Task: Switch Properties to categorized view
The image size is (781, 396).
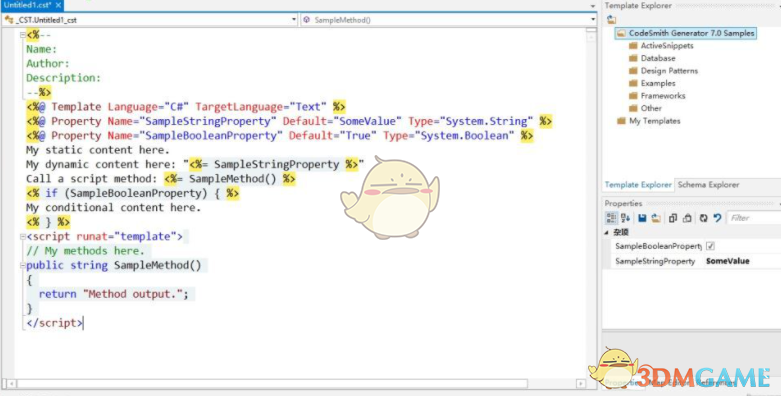Action: tap(611, 218)
